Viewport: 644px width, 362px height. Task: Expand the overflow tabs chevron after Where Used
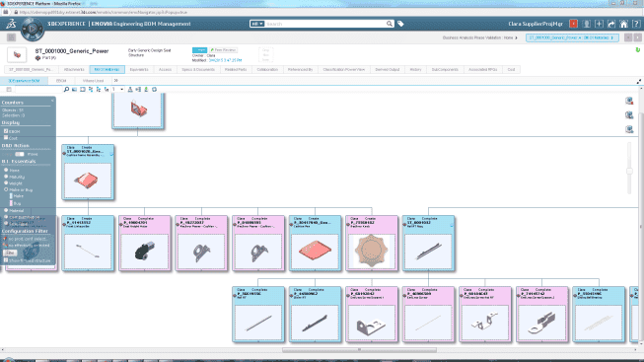115,81
